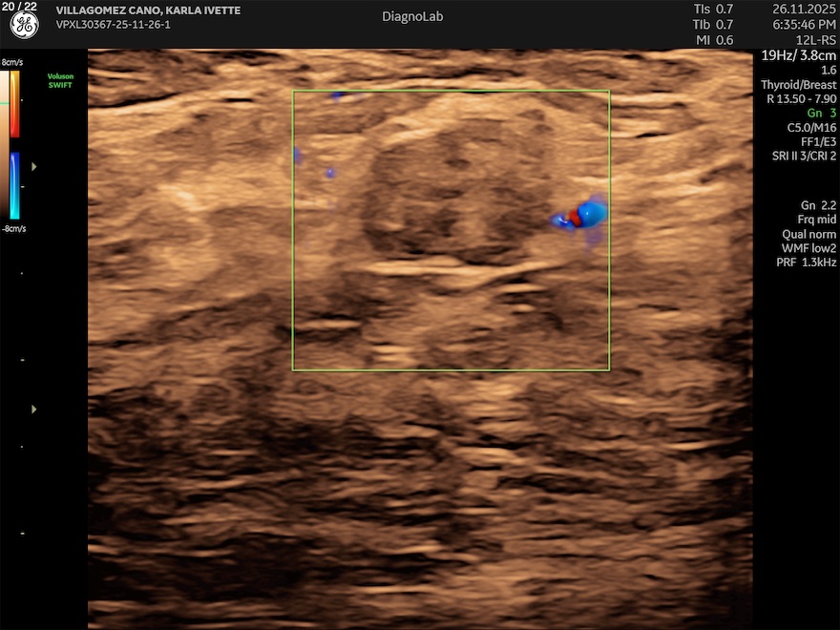Click the PRF 1.3kHz value
Viewport: 840px width, 630px height.
[x=806, y=262]
